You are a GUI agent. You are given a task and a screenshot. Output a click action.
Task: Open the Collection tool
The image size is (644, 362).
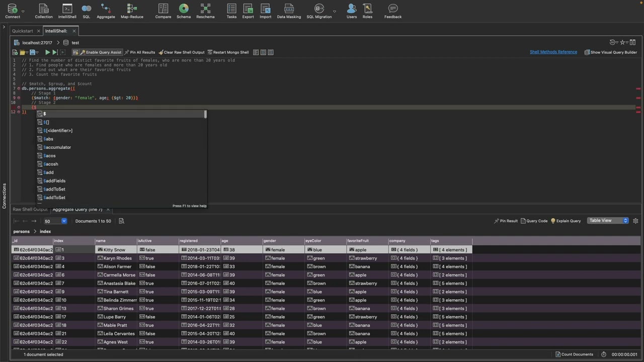(43, 11)
